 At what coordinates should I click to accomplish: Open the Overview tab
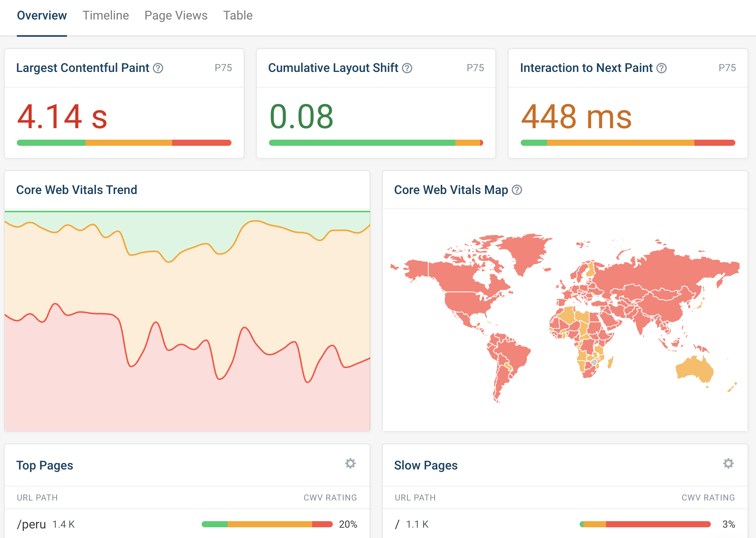point(42,16)
